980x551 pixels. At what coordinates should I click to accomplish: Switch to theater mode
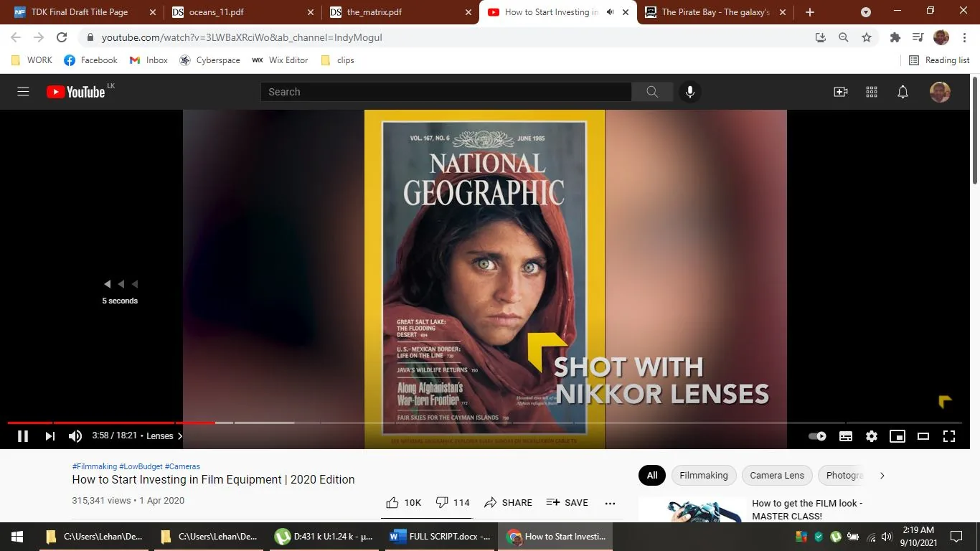(x=923, y=436)
